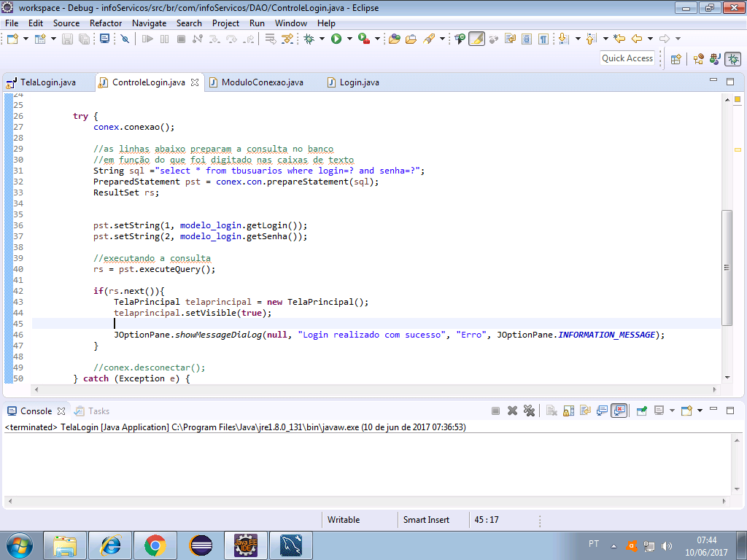Pin the Console view

tap(641, 411)
